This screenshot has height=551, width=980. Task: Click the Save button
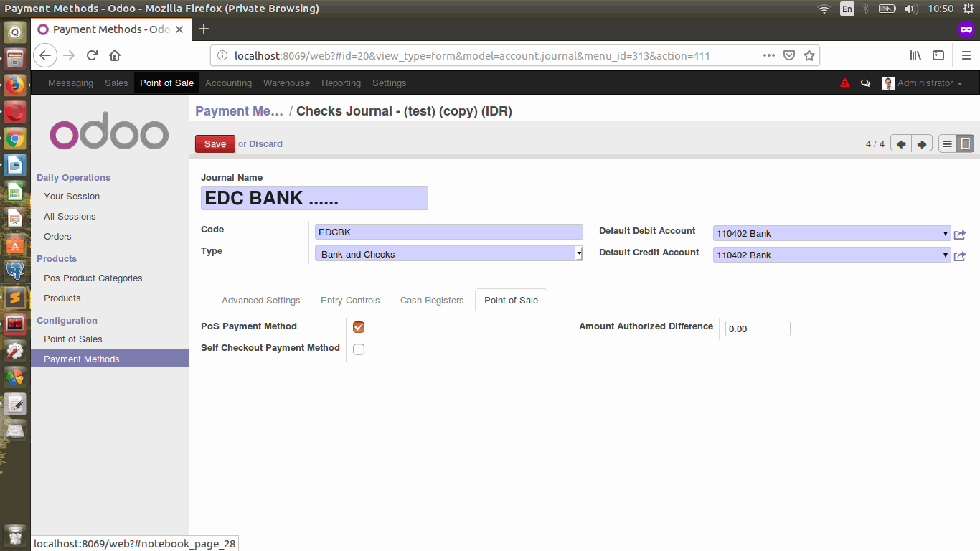[x=215, y=144]
